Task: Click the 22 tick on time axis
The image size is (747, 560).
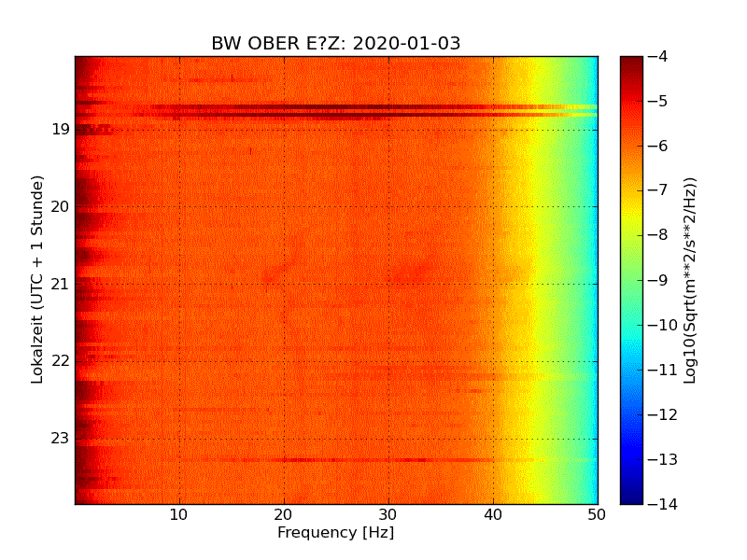Action: 61,361
